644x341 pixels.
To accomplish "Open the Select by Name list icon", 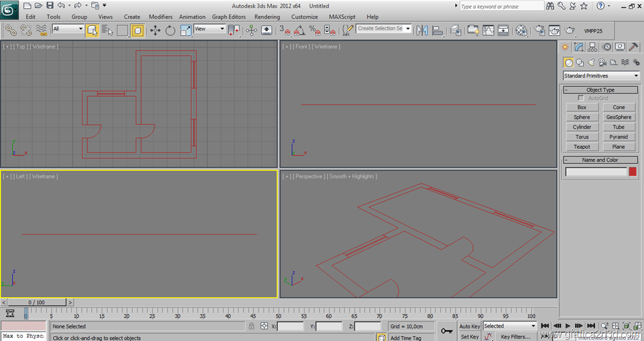I will tap(108, 30).
